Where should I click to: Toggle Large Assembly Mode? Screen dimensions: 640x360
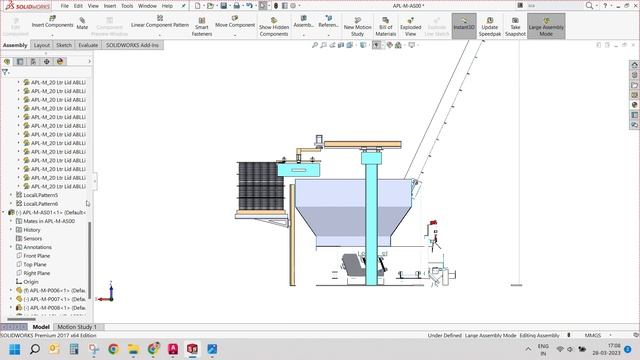(546, 26)
